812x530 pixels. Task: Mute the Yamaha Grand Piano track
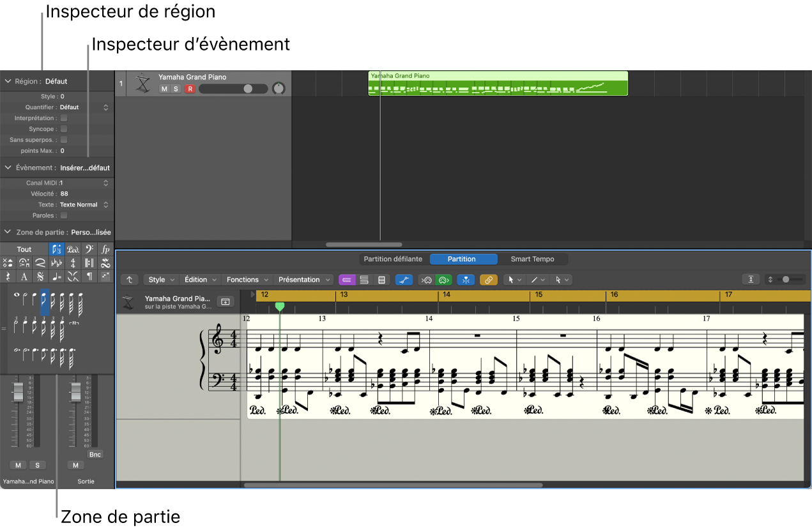tap(164, 89)
